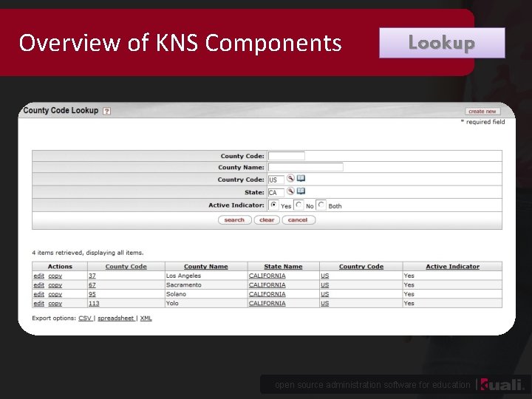Sort results by County Code column

pyautogui.click(x=126, y=267)
